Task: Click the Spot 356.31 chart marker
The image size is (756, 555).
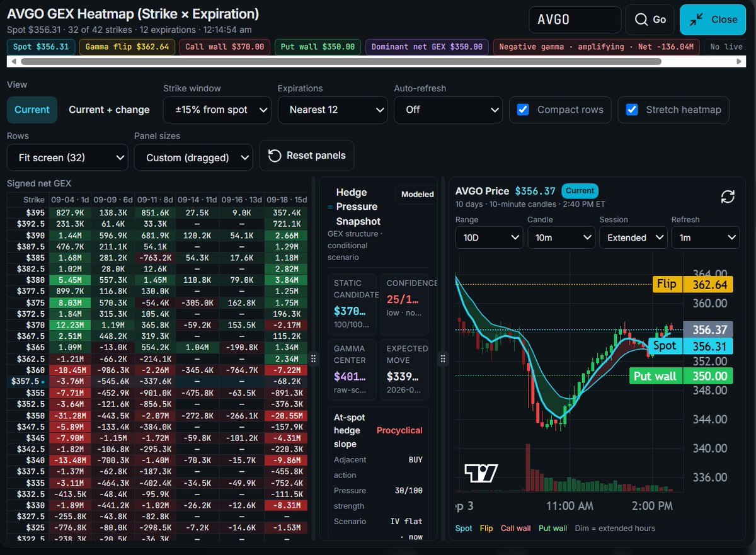Action: click(x=690, y=346)
